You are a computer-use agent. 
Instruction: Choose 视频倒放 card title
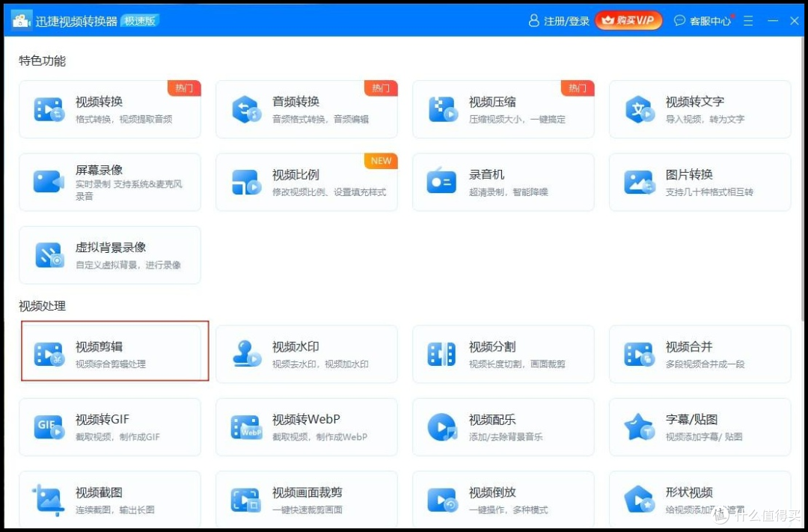pos(492,492)
